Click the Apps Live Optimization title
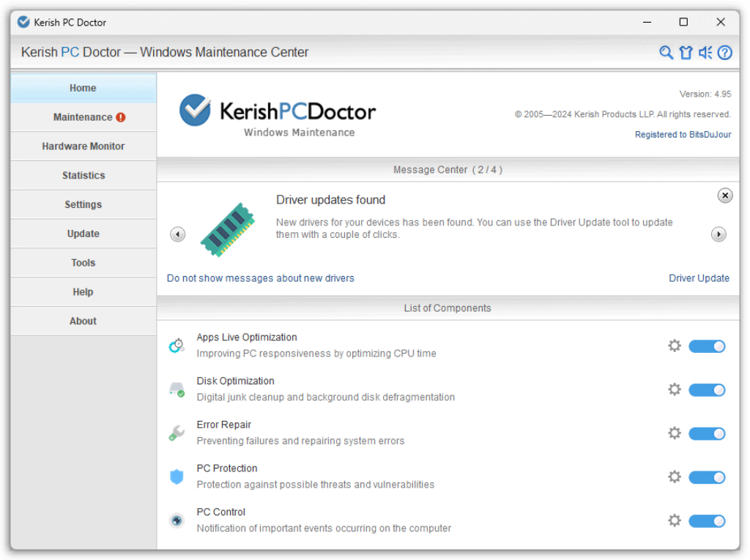 pyautogui.click(x=247, y=337)
